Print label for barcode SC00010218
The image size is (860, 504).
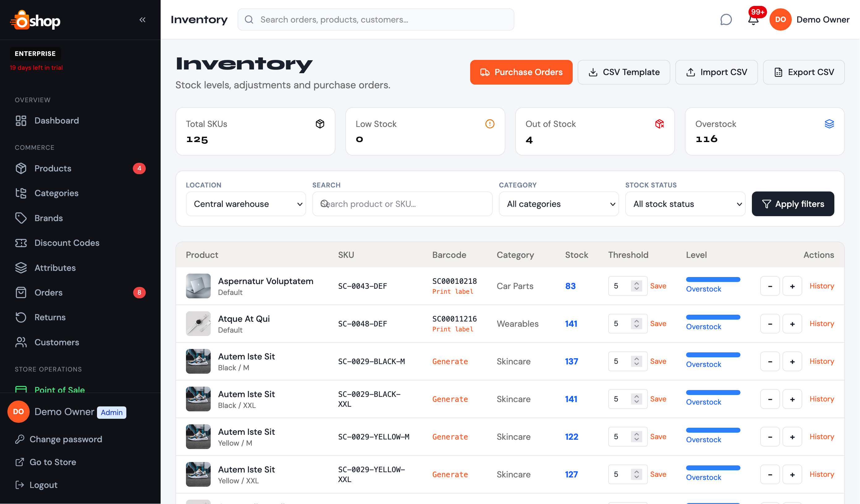pyautogui.click(x=453, y=292)
